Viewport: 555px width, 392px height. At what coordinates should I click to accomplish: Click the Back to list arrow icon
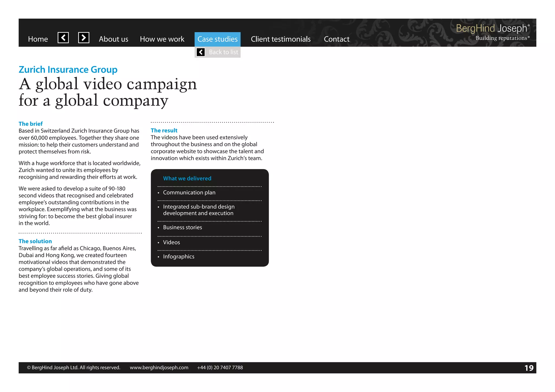pyautogui.click(x=201, y=52)
